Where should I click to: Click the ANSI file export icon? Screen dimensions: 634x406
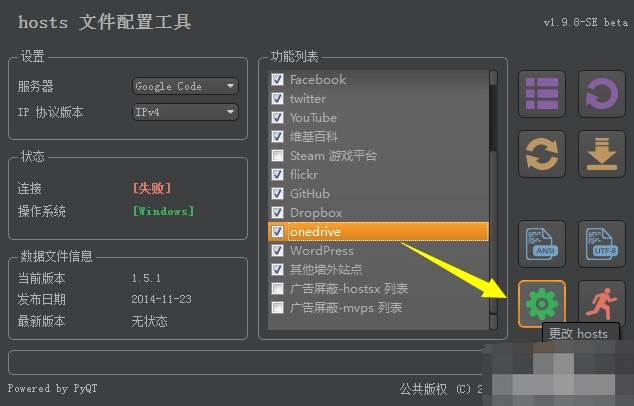click(x=542, y=244)
